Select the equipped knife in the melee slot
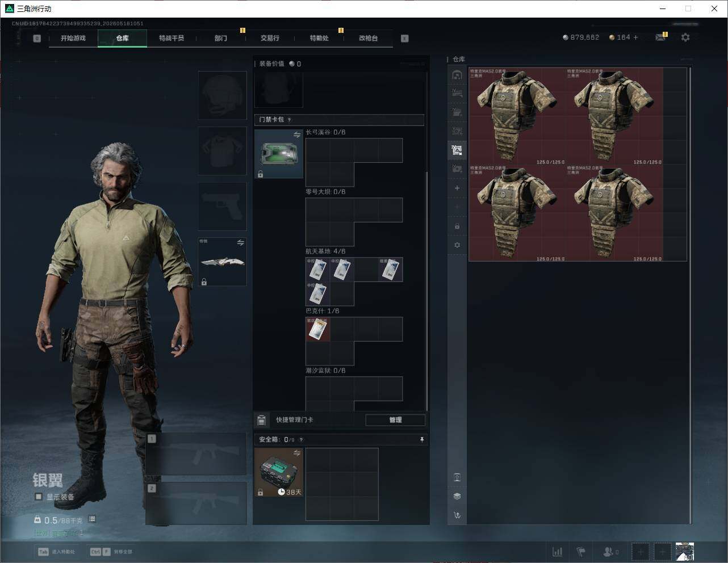 tap(222, 262)
